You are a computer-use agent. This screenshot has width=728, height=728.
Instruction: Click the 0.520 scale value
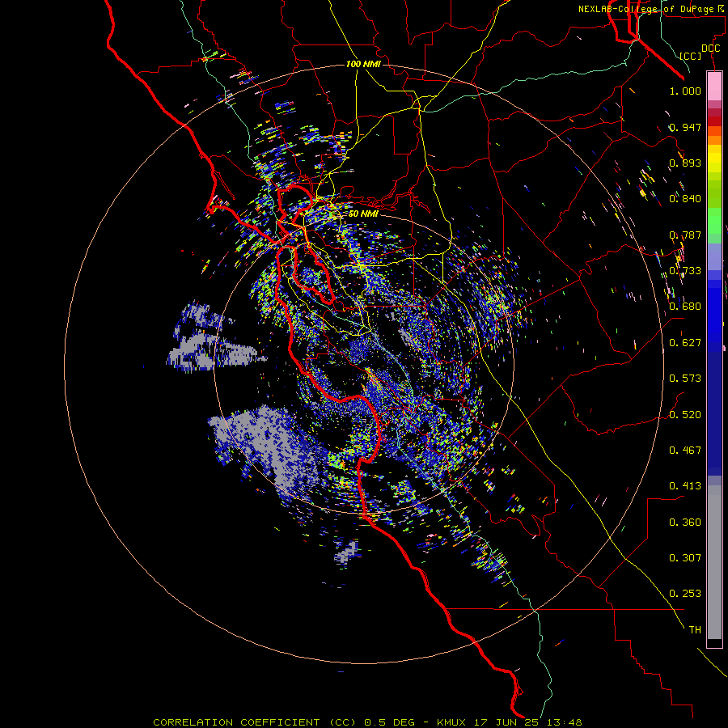(685, 415)
